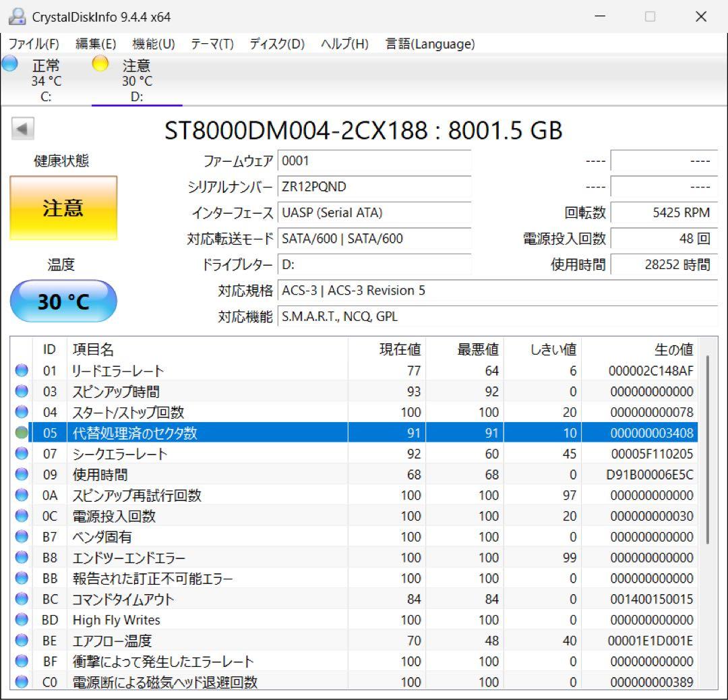Click the caution status dot of row 05

22,433
